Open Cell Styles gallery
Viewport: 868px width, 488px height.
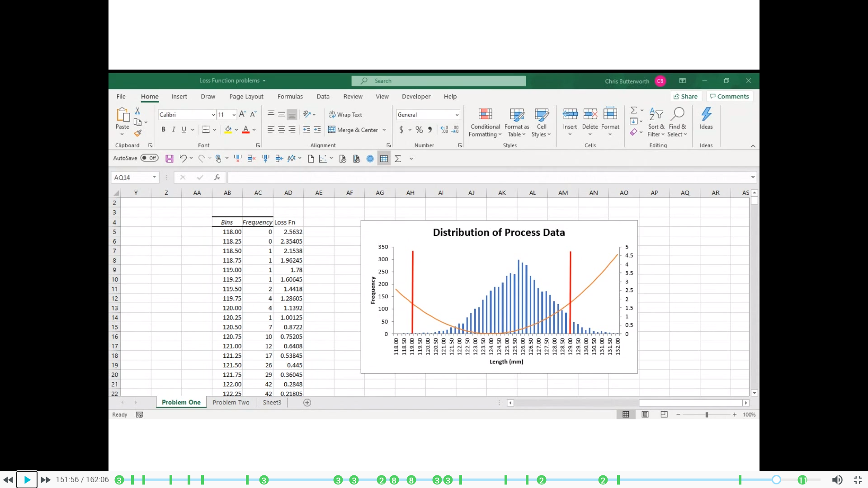pos(541,122)
